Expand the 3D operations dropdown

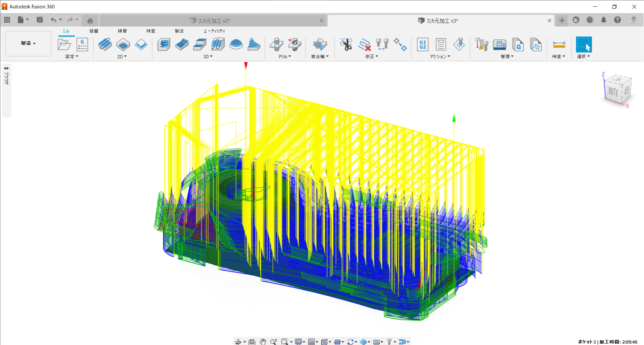pyautogui.click(x=208, y=57)
